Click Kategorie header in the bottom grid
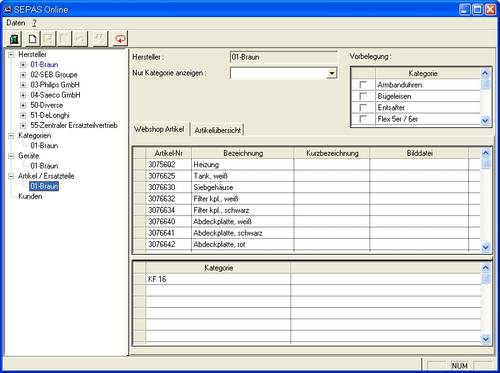The height and width of the screenshot is (373, 500). tap(218, 268)
